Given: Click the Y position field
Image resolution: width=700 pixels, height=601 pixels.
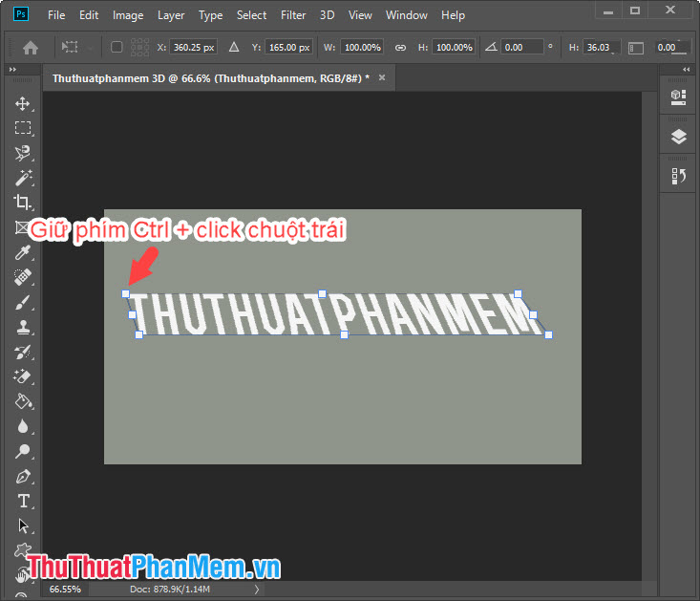Looking at the screenshot, I should (288, 48).
